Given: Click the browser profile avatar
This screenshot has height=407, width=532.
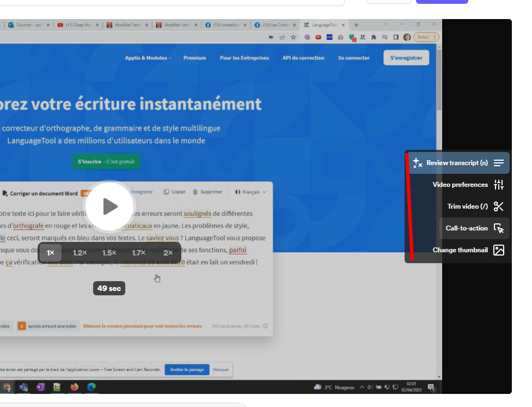Looking at the screenshot, I should (x=407, y=37).
